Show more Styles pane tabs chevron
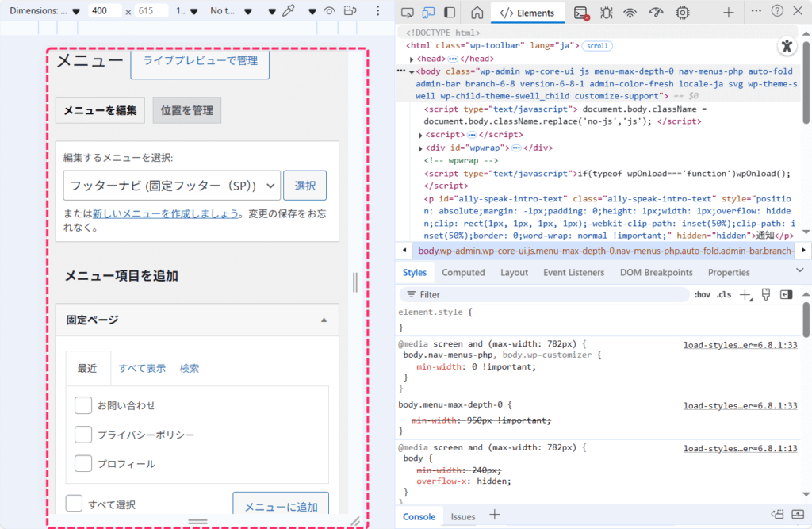 (x=799, y=270)
